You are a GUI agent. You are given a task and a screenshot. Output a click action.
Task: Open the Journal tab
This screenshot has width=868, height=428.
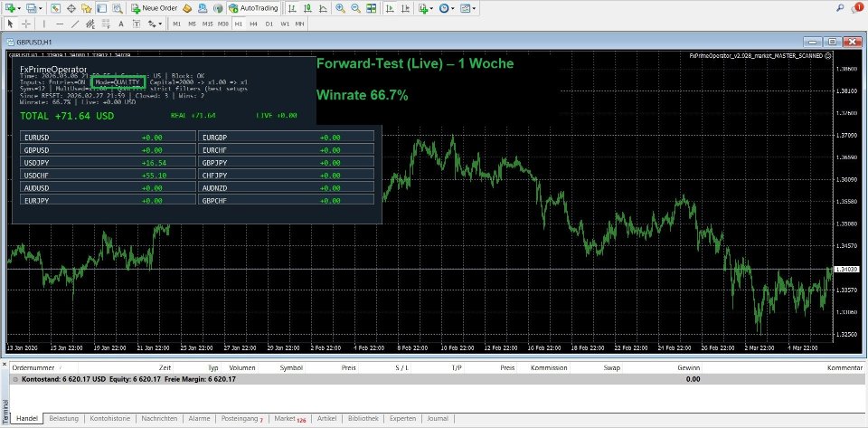pos(438,419)
